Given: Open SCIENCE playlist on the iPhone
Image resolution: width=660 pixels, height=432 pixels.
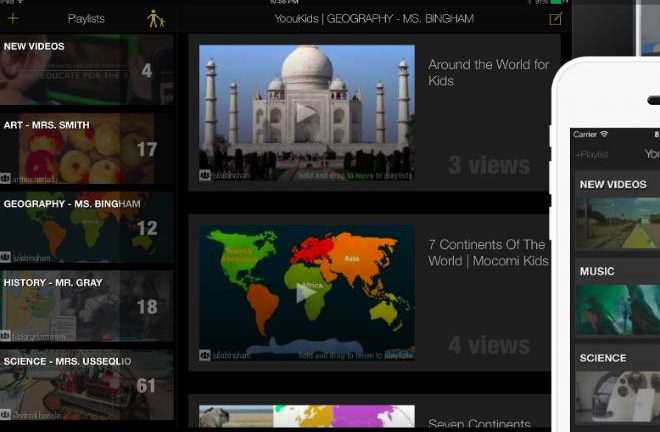Looking at the screenshot, I should pos(617,387).
